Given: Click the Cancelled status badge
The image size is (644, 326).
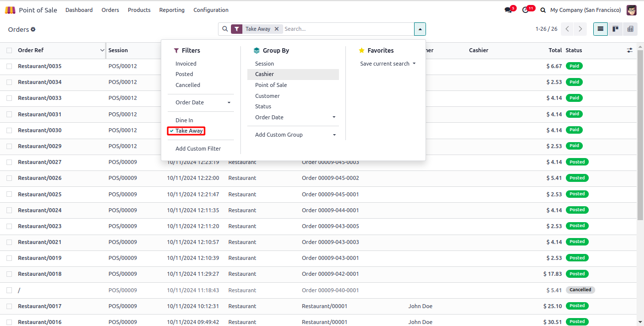Looking at the screenshot, I should pyautogui.click(x=580, y=290).
